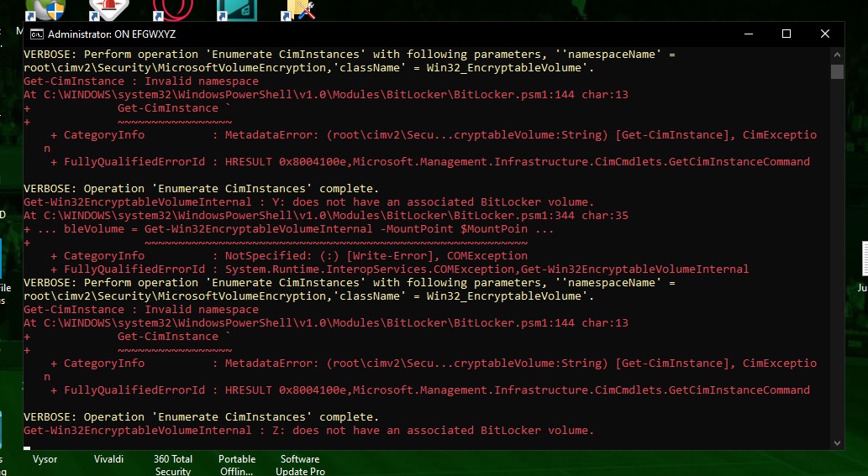Launch Vivaldi from the desktop
868x476 pixels.
click(108, 459)
